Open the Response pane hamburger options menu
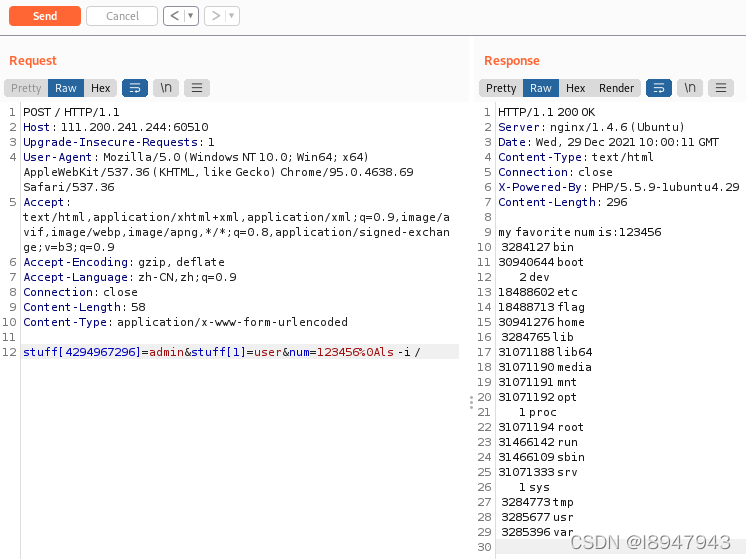This screenshot has width=746, height=559. [x=721, y=88]
